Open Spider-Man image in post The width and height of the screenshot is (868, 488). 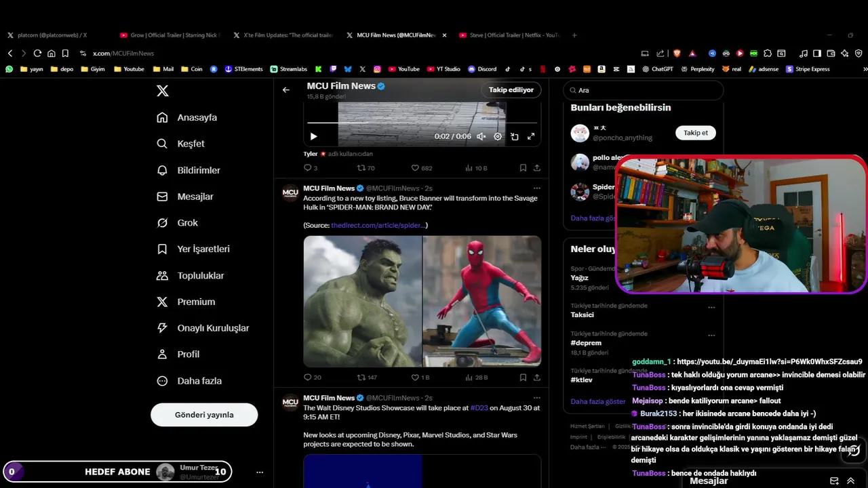[482, 301]
